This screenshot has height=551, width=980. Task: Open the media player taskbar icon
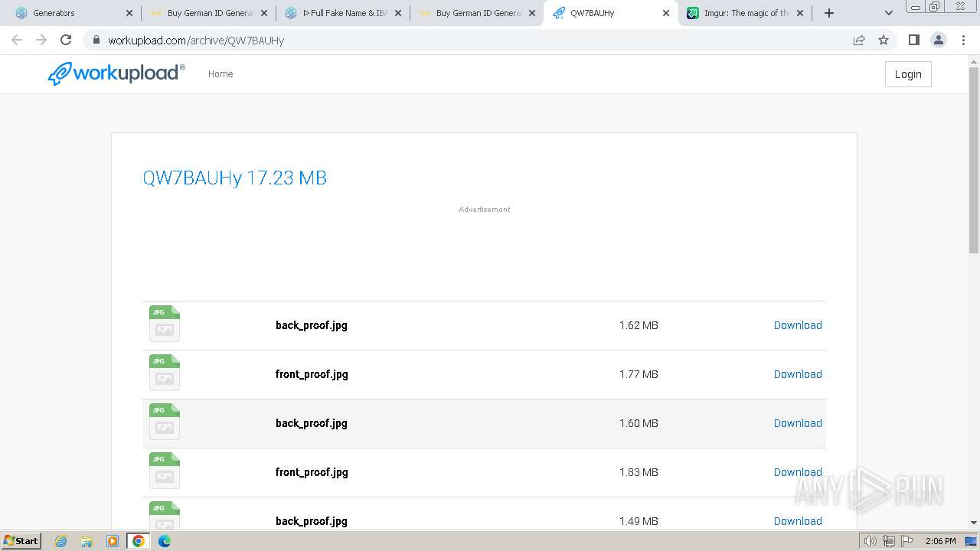pyautogui.click(x=113, y=541)
